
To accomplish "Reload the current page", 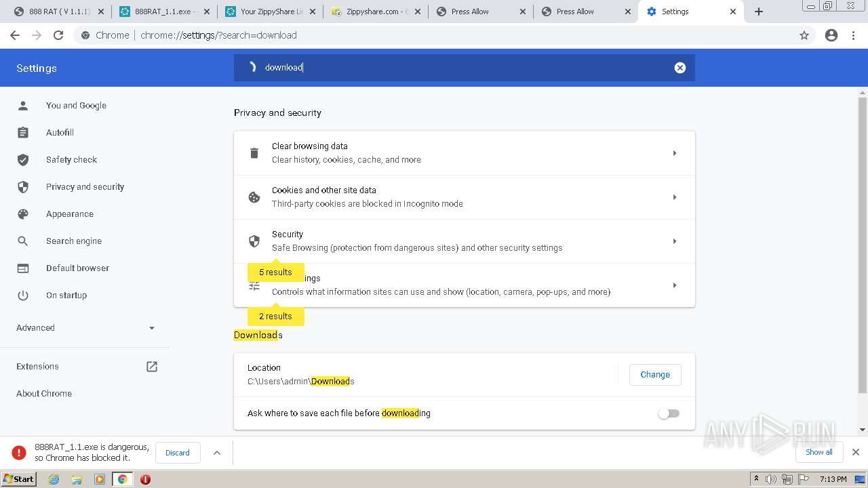I will click(58, 35).
